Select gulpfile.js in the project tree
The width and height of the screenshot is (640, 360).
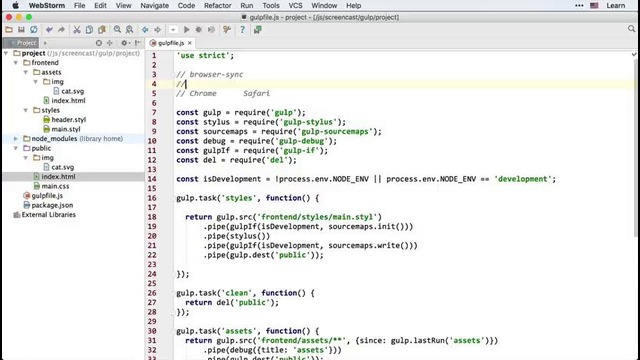coord(43,196)
